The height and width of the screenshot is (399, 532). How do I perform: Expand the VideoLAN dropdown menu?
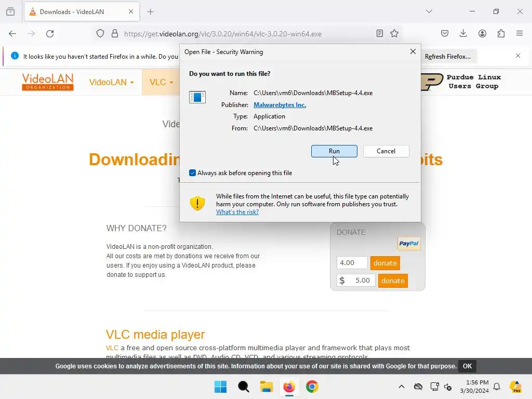(x=111, y=82)
